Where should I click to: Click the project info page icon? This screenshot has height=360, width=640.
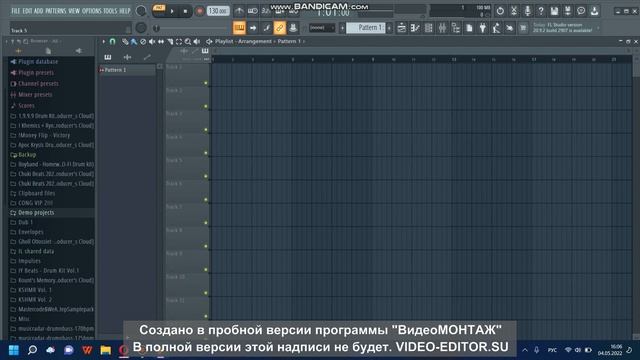[x=469, y=28]
